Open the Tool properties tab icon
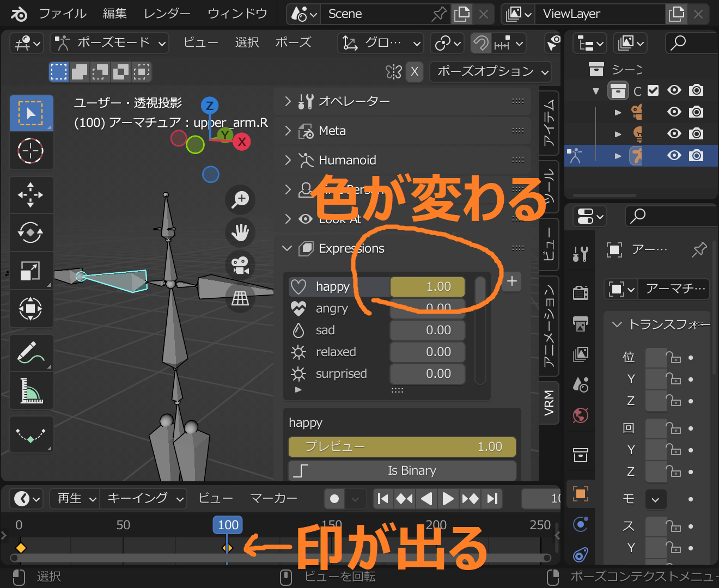Image resolution: width=719 pixels, height=588 pixels. click(581, 254)
